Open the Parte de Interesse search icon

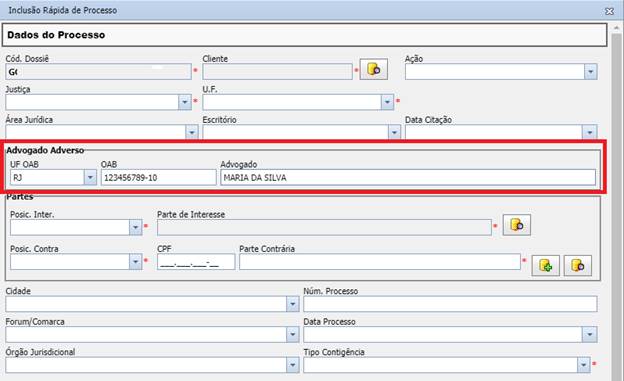(517, 225)
